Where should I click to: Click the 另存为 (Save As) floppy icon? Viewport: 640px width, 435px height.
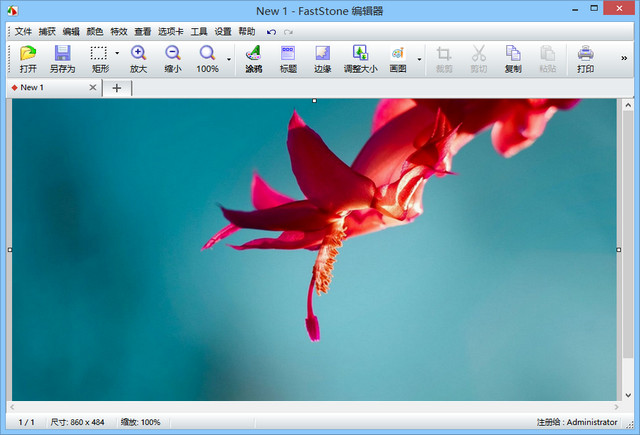(x=62, y=59)
